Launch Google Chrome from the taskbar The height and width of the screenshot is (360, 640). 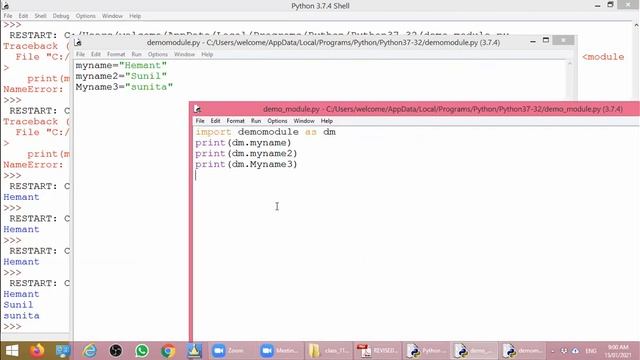[x=168, y=351]
